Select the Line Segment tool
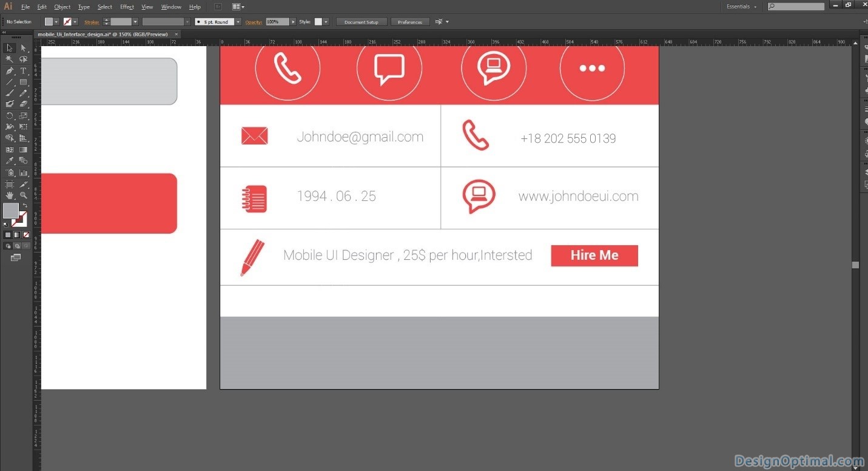The height and width of the screenshot is (471, 868). (x=10, y=82)
